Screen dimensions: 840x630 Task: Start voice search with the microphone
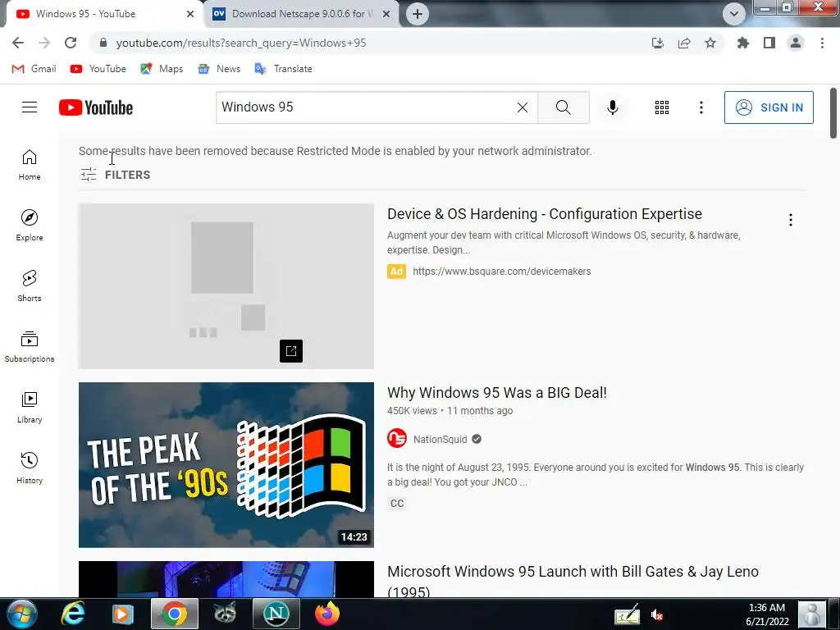[x=612, y=107]
